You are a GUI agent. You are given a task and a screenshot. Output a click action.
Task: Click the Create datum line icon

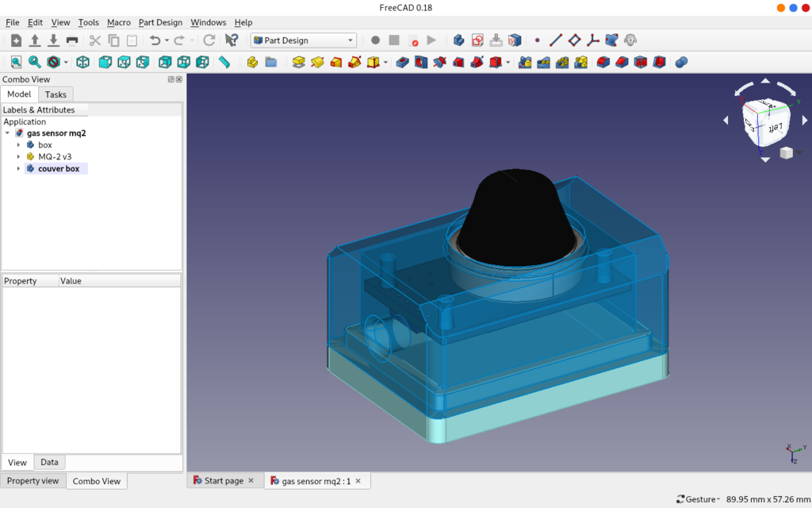tap(556, 40)
